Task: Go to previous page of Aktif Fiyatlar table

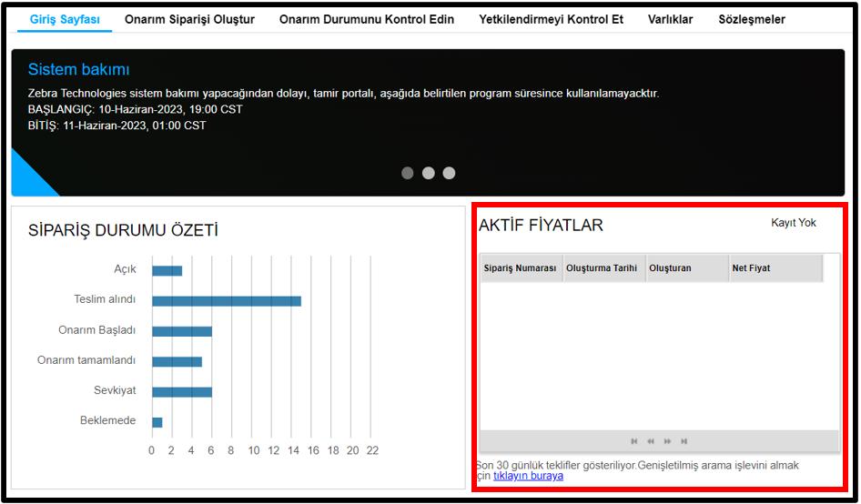Action: pyautogui.click(x=651, y=441)
